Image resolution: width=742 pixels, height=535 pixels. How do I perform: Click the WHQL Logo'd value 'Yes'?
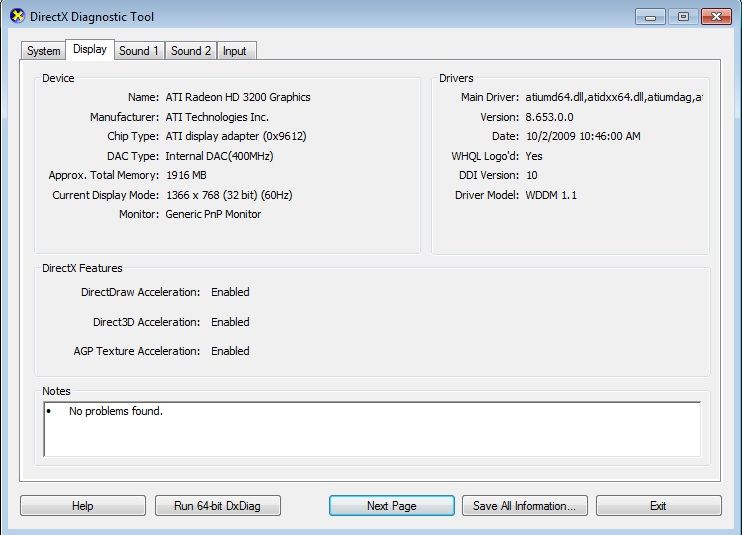pos(534,156)
